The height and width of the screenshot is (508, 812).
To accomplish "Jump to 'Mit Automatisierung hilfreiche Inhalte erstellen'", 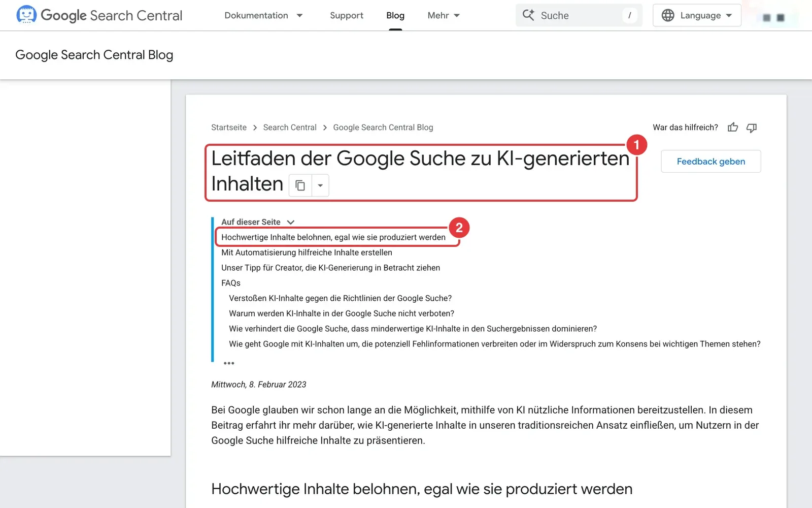I will [x=307, y=252].
